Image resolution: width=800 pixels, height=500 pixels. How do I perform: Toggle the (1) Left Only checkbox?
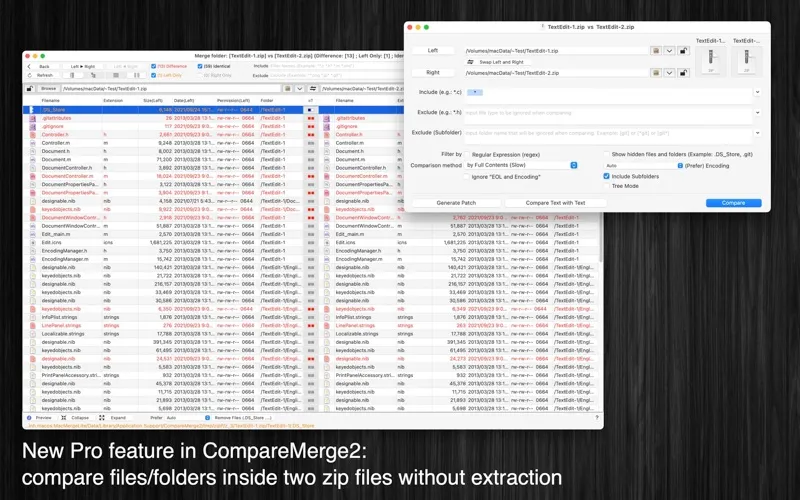pyautogui.click(x=154, y=75)
